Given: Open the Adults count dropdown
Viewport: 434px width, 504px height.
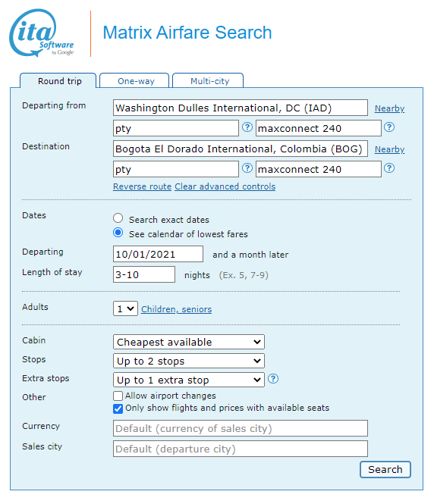Looking at the screenshot, I should tap(125, 308).
